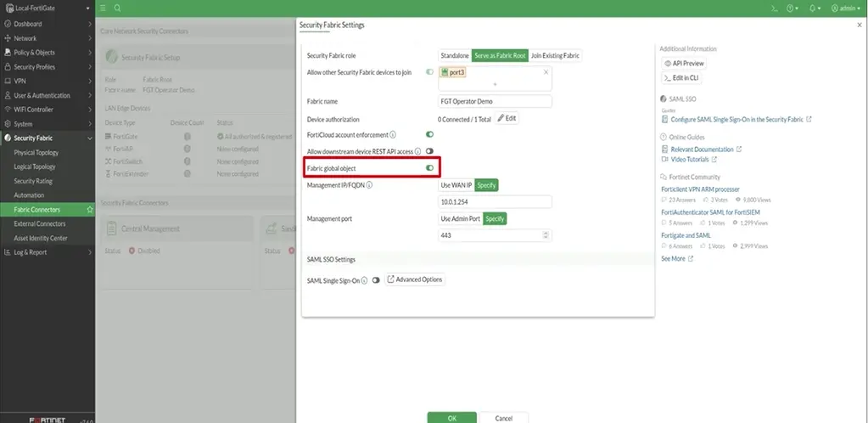Screen dimensions: 868x423
Task: Select Specify for Management IP/FQDN
Action: point(486,185)
